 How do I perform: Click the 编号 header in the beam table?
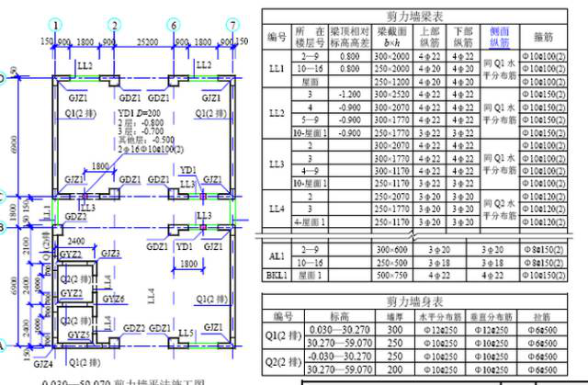(277, 37)
